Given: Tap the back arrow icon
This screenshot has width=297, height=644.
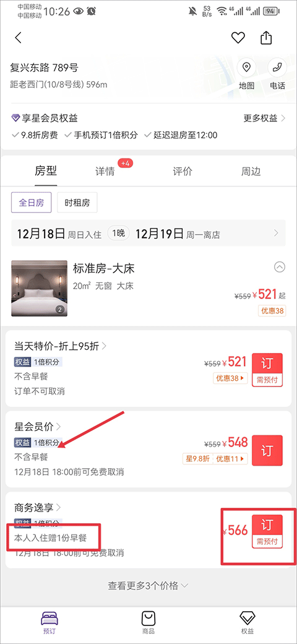Looking at the screenshot, I should pyautogui.click(x=18, y=38).
